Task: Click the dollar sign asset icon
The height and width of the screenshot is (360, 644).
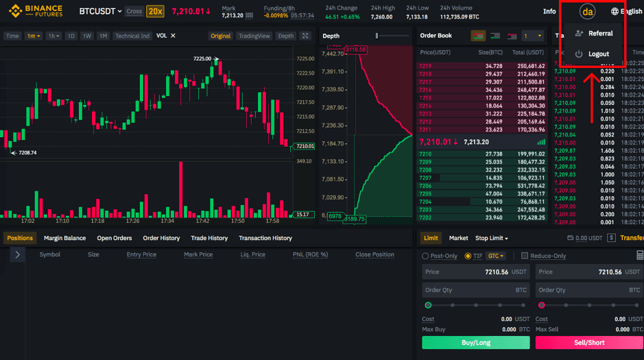Action: pos(611,238)
